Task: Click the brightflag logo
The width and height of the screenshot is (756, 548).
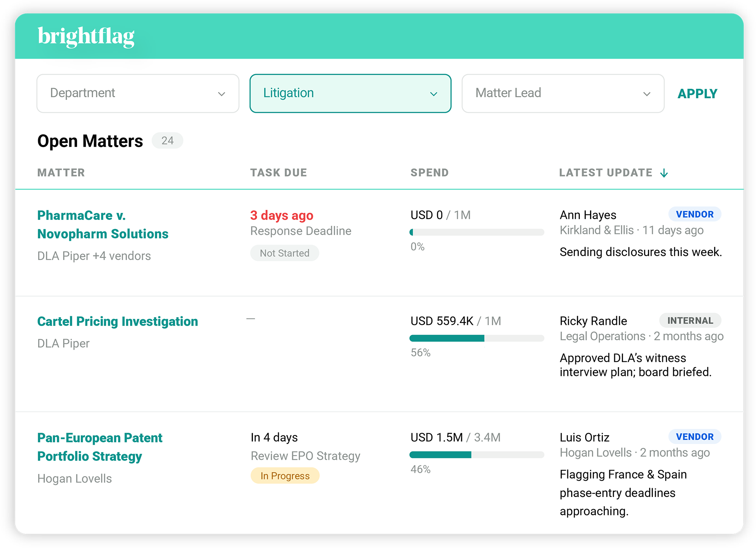Action: pos(86,37)
